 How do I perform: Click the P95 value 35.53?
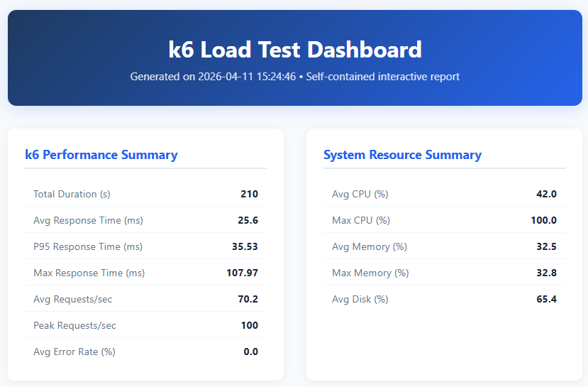[245, 246]
